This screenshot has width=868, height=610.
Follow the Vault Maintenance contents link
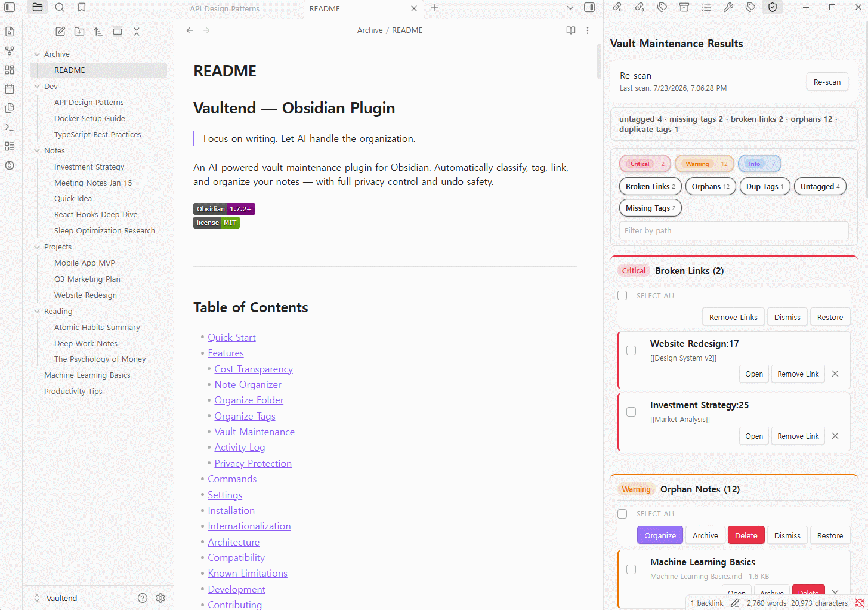click(255, 432)
